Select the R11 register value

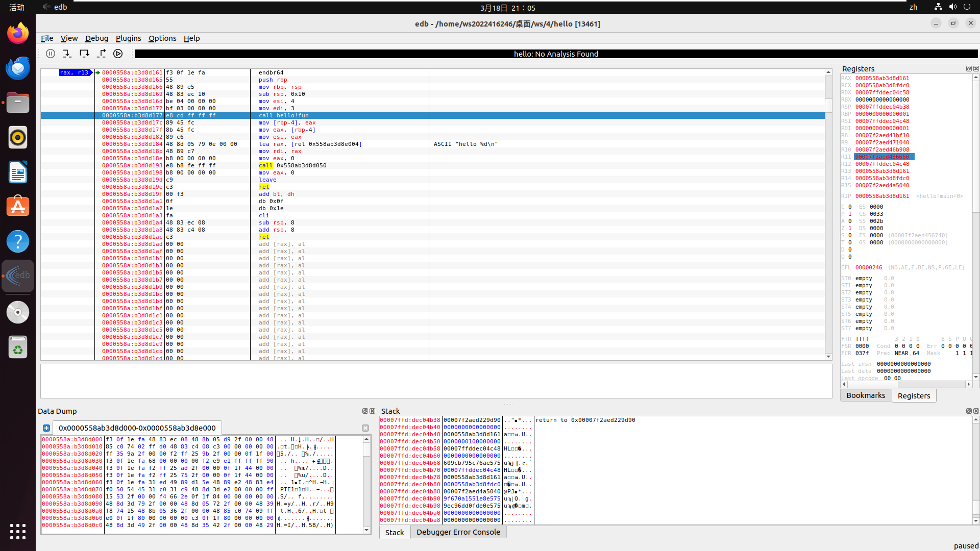click(x=882, y=157)
